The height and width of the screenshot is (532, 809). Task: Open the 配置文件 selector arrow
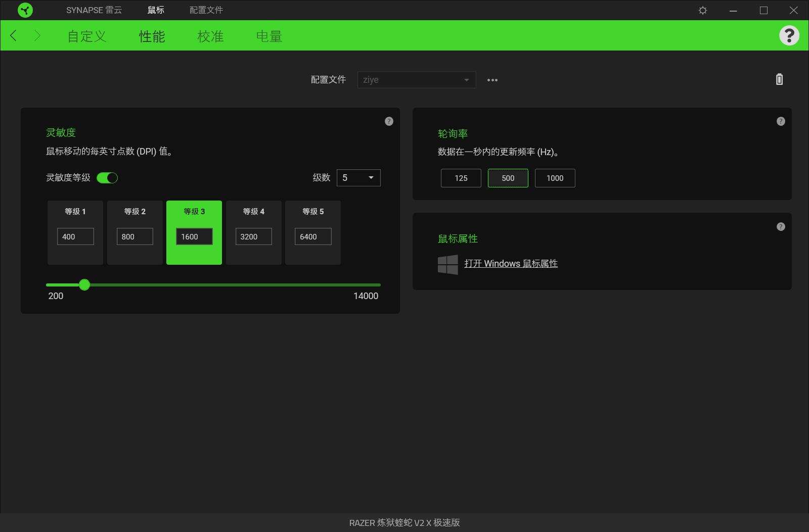[465, 80]
